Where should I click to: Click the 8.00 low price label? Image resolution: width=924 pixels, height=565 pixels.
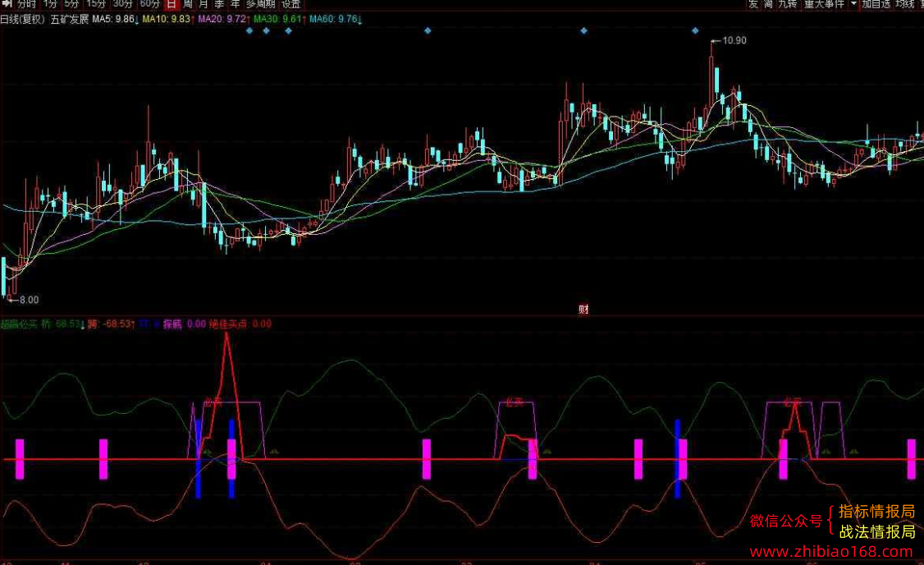click(29, 300)
